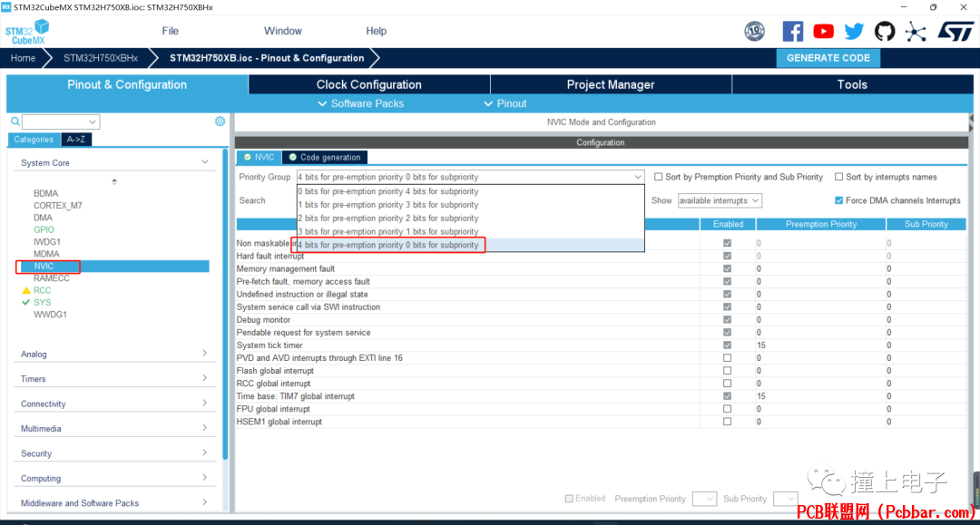Open the Help menu
This screenshot has height=525, width=980.
(377, 31)
